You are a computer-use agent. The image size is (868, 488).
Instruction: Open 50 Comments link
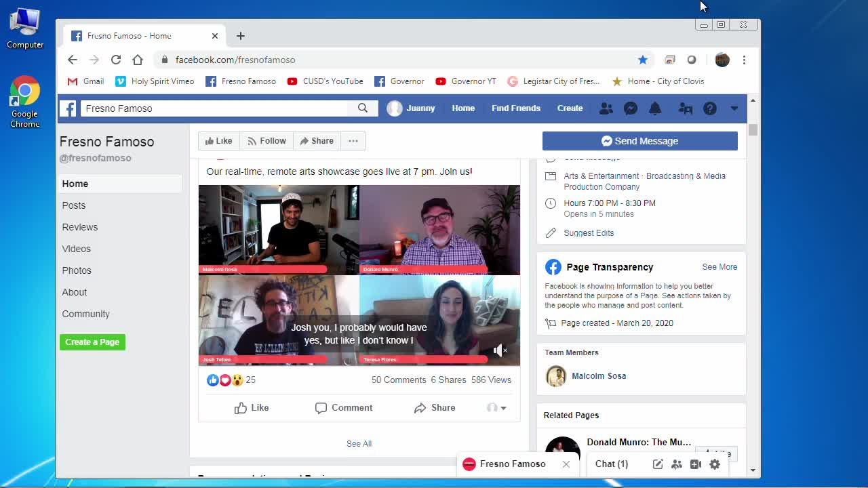[x=399, y=380]
